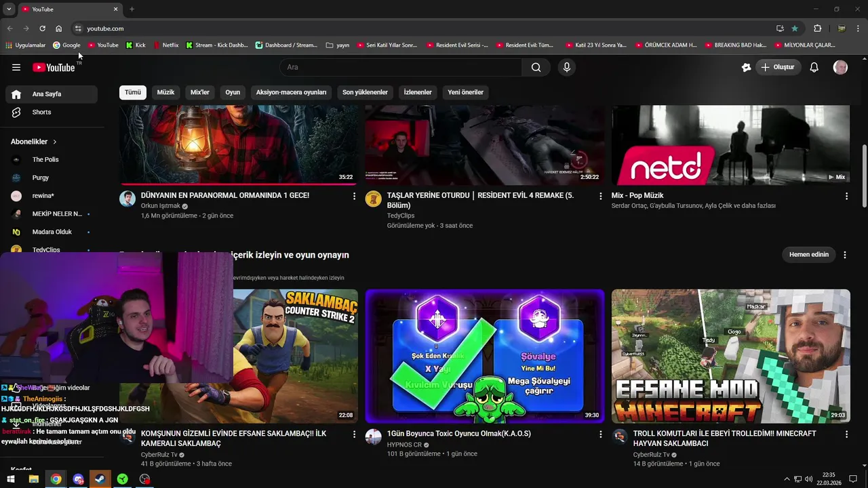Open Madara Olduk subscription
Image resolution: width=868 pixels, height=488 pixels.
point(52,232)
